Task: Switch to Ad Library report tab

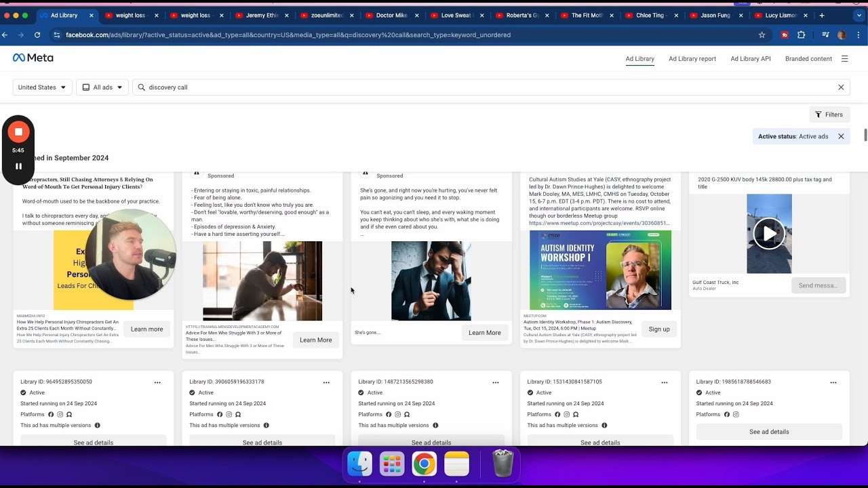Action: (692, 59)
